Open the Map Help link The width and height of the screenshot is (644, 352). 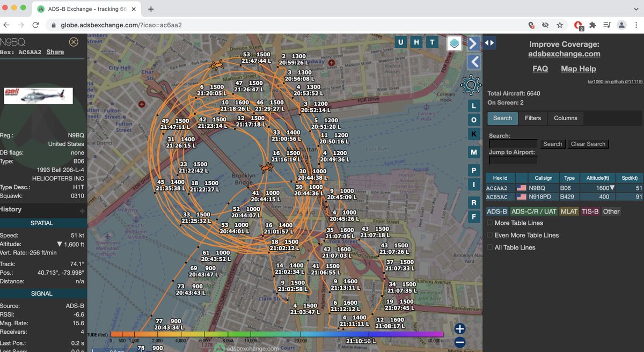click(x=579, y=69)
